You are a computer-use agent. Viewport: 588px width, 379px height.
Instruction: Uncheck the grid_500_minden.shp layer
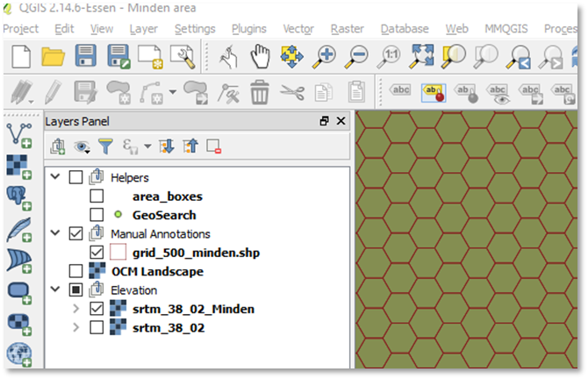coord(97,253)
